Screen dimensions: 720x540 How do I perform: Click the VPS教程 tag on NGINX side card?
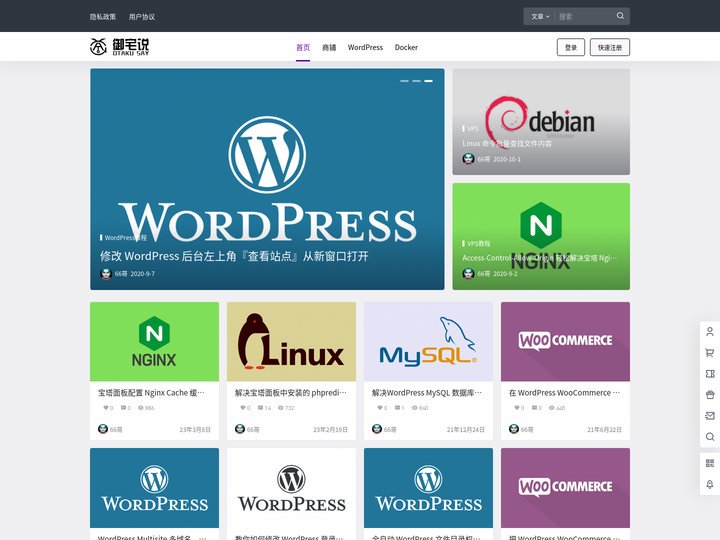coord(478,243)
